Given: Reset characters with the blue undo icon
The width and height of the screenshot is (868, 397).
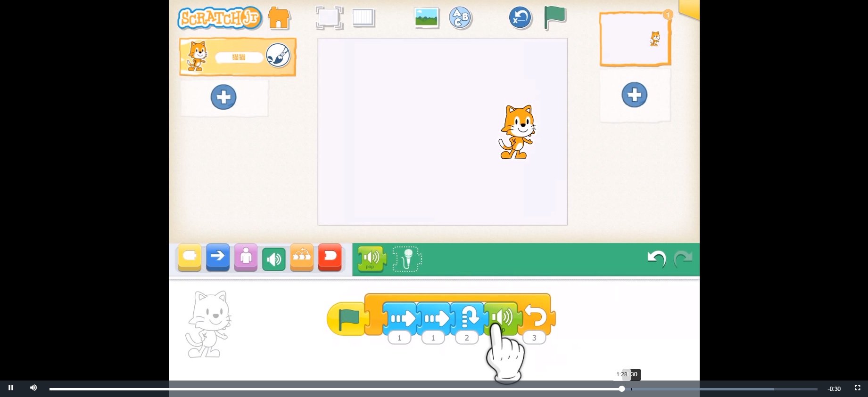Looking at the screenshot, I should coord(521,18).
